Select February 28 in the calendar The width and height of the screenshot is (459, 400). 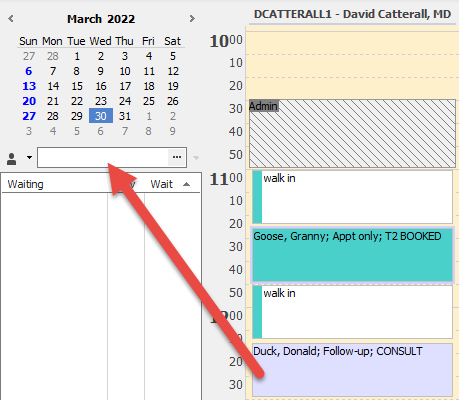(x=53, y=56)
